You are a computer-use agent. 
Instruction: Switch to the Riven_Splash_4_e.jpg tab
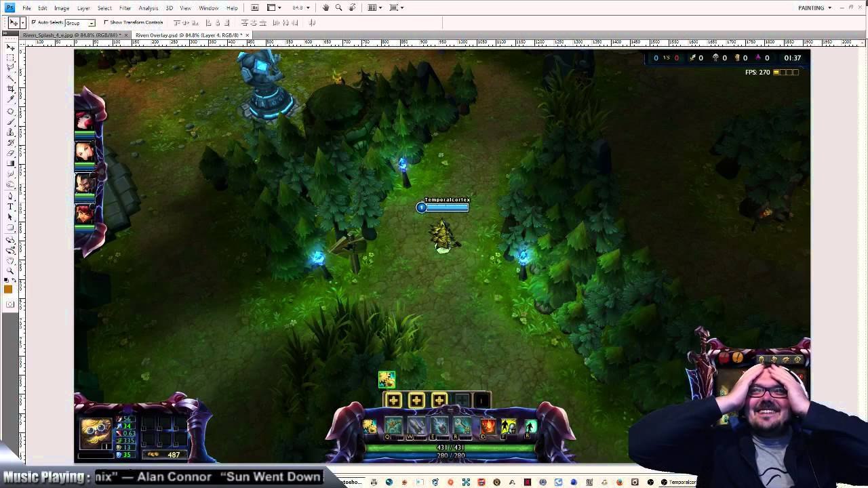pyautogui.click(x=71, y=35)
